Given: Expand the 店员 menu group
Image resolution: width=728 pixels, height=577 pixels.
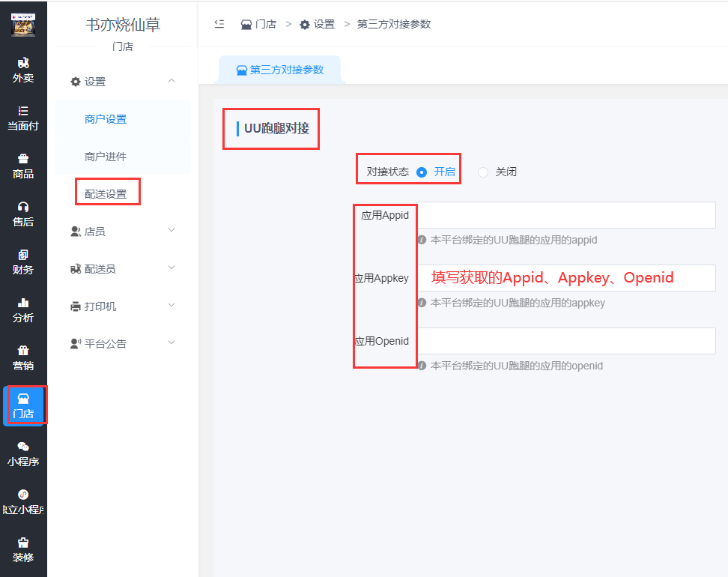Looking at the screenshot, I should pyautogui.click(x=123, y=232).
